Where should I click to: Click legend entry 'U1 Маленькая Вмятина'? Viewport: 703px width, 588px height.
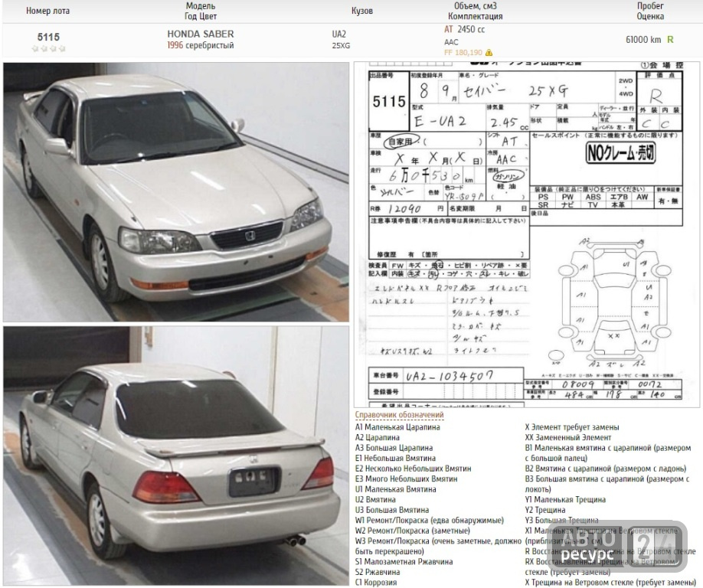(x=395, y=489)
